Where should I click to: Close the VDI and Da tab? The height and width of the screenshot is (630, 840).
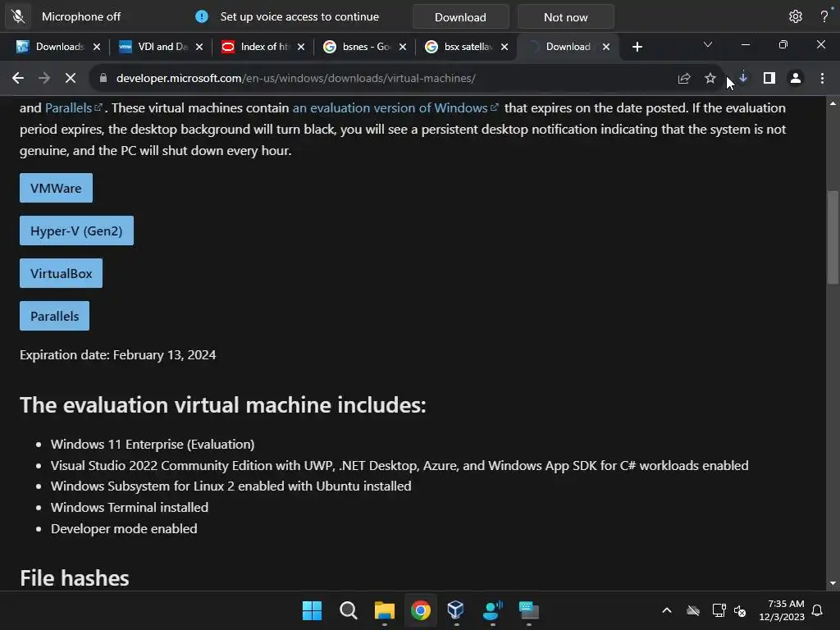point(199,47)
